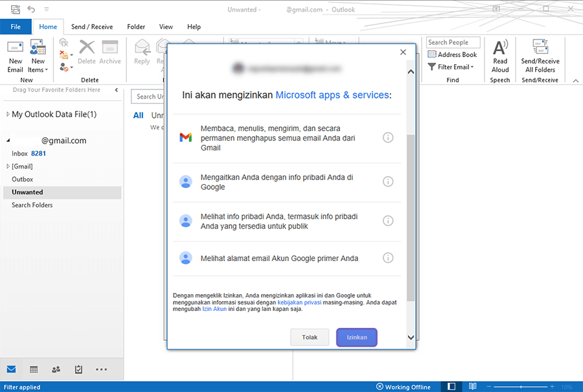Open the Junk dropdown with blocked-person icon
Screen dimensions: 583x392
point(66,67)
